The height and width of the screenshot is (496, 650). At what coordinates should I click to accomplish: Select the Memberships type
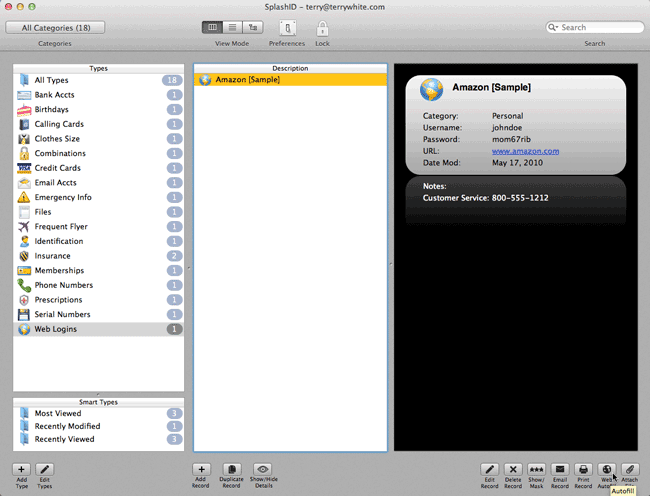(x=99, y=271)
